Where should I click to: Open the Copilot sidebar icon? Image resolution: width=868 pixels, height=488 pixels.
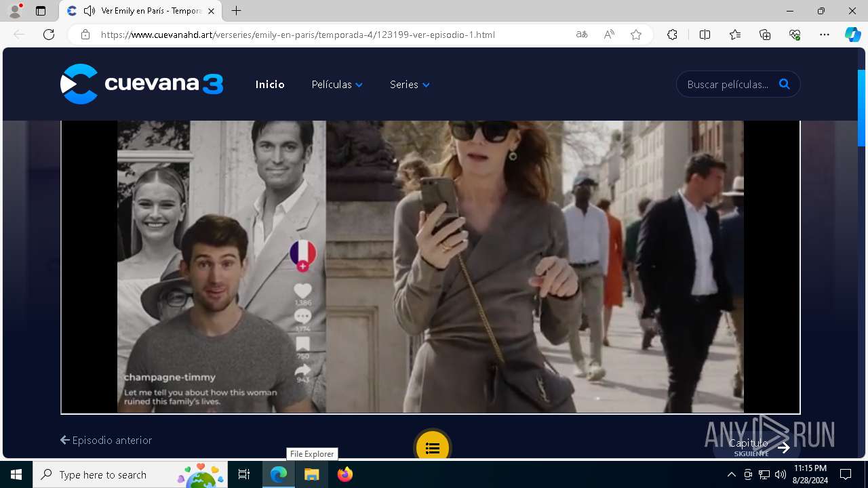[853, 35]
